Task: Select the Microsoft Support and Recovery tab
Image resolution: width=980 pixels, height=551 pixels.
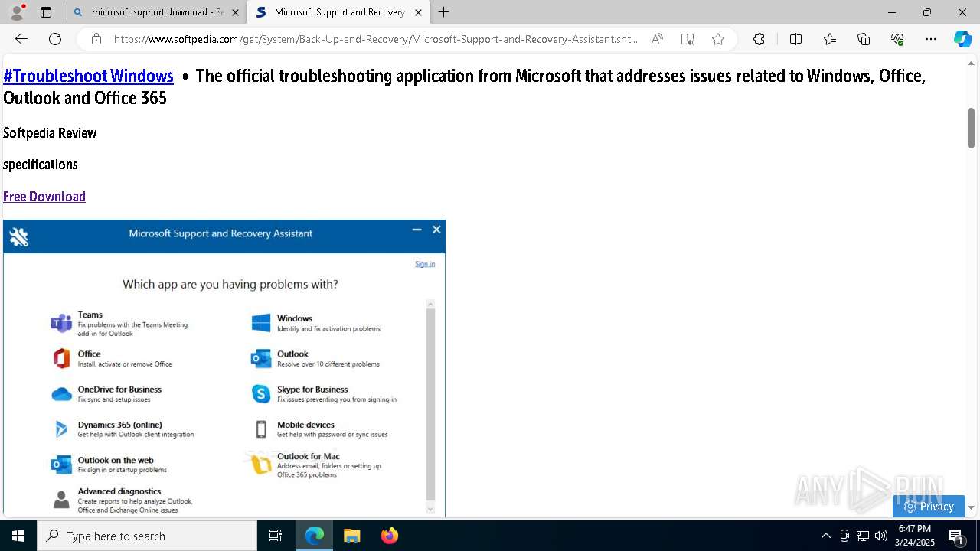Action: click(x=338, y=12)
